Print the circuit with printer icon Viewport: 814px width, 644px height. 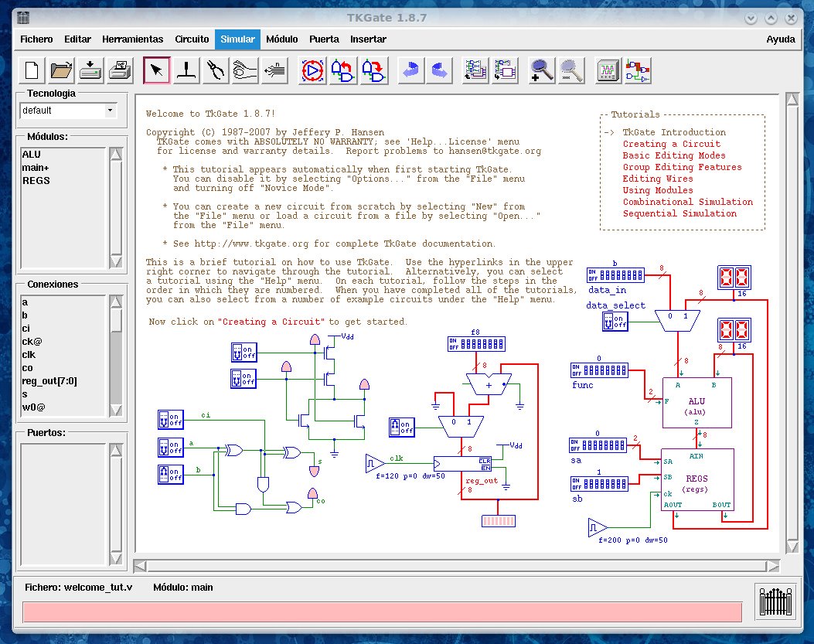coord(120,70)
